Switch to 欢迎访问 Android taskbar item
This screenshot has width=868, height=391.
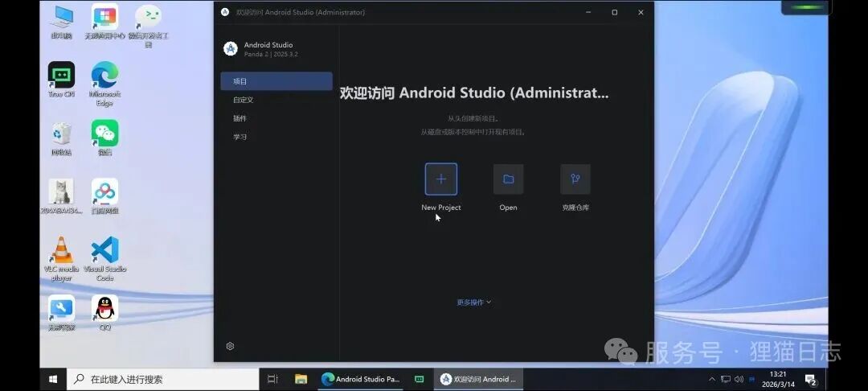point(478,380)
